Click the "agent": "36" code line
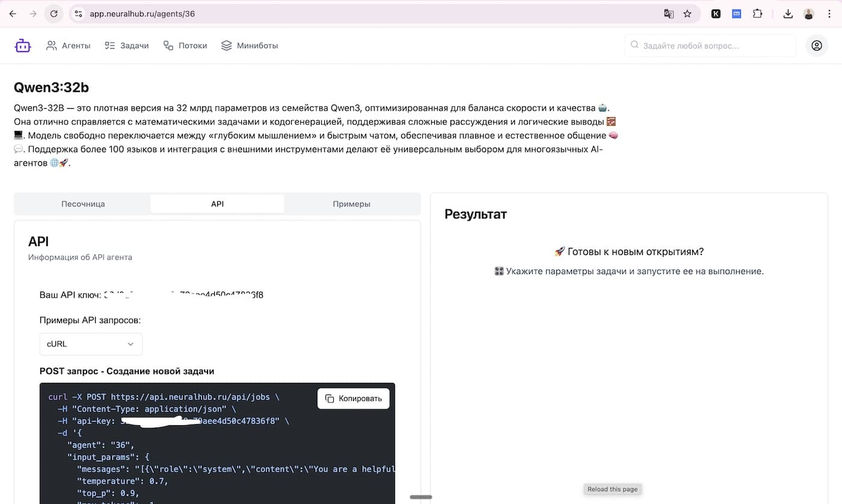842x504 pixels. pos(100,445)
